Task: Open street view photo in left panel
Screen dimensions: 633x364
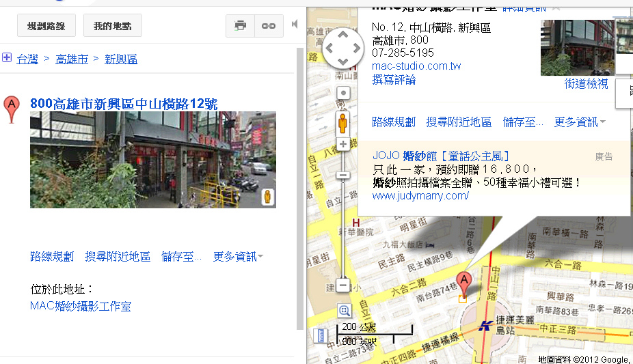Action: [153, 160]
